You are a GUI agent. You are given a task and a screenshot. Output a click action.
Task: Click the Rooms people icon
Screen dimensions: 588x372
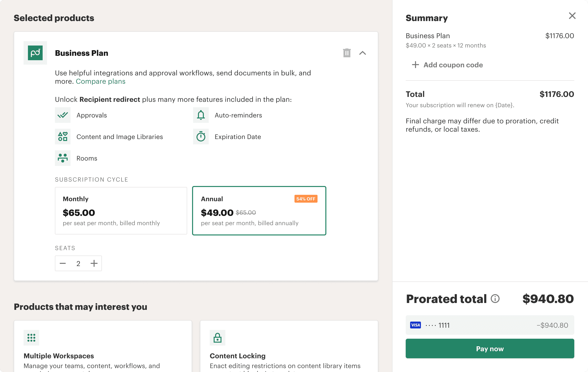pos(63,158)
